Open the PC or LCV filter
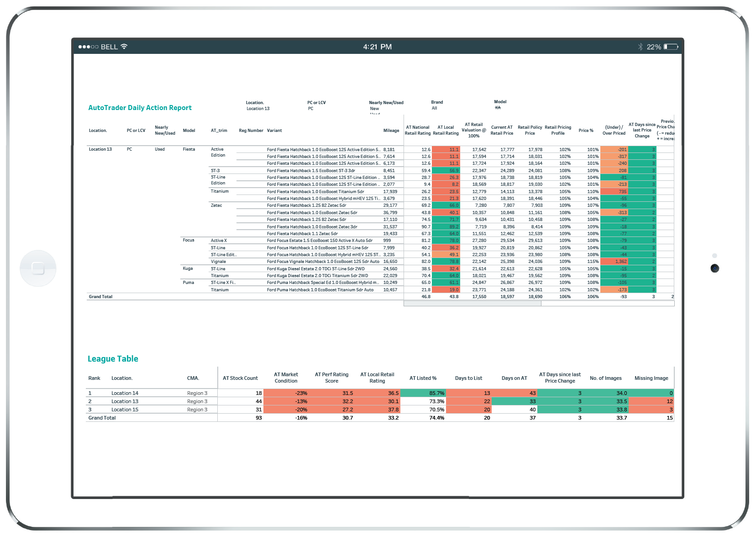756x536 pixels. coord(311,109)
